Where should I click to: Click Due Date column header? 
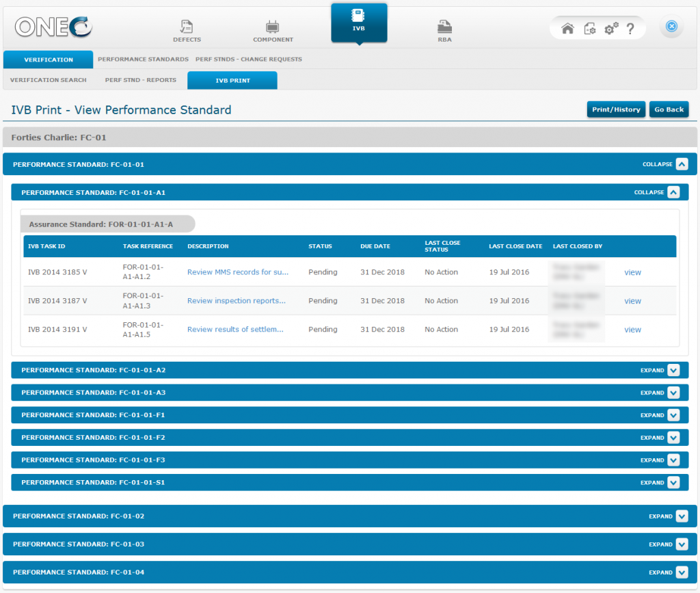[x=375, y=246]
